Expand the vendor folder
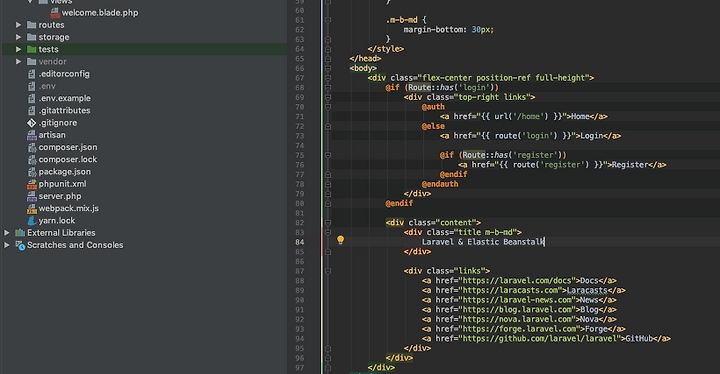 (18, 62)
